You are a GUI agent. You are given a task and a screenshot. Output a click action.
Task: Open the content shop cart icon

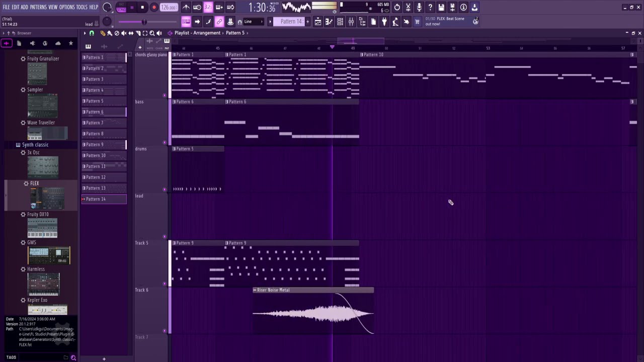pos(417,22)
